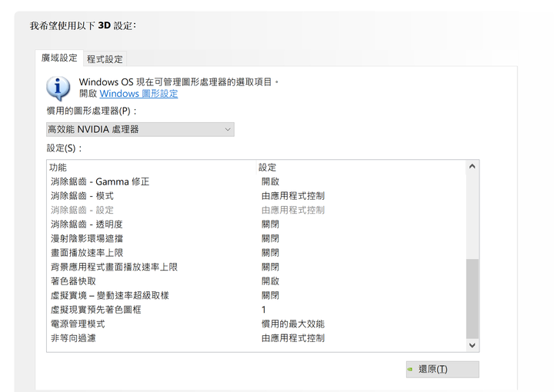Select the 畫面播放速率上限 row
The height and width of the screenshot is (392, 554).
256,253
